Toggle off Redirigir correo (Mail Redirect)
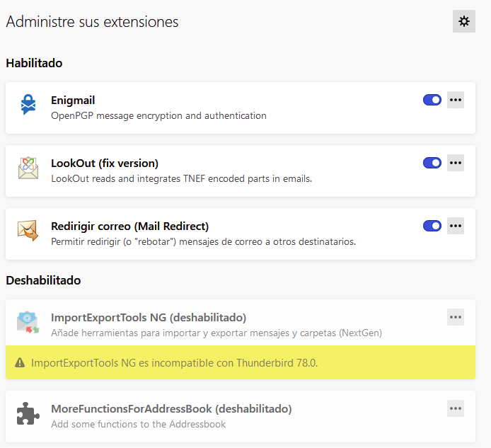491x448 pixels. point(432,226)
